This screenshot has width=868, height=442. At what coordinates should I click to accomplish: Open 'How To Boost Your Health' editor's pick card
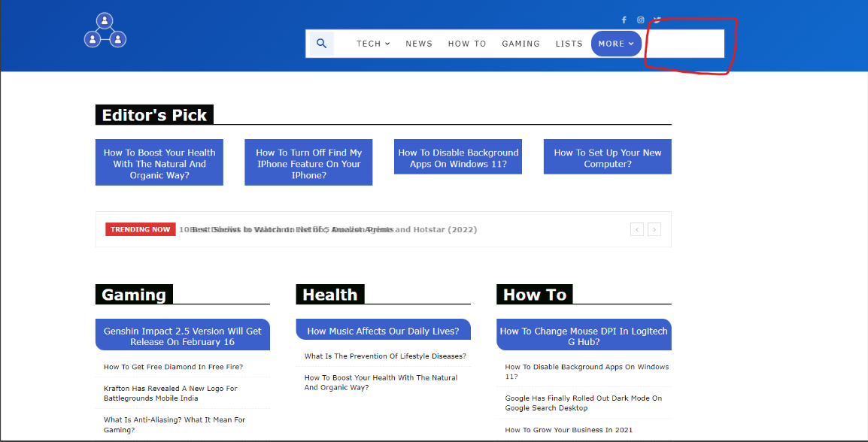tap(159, 162)
